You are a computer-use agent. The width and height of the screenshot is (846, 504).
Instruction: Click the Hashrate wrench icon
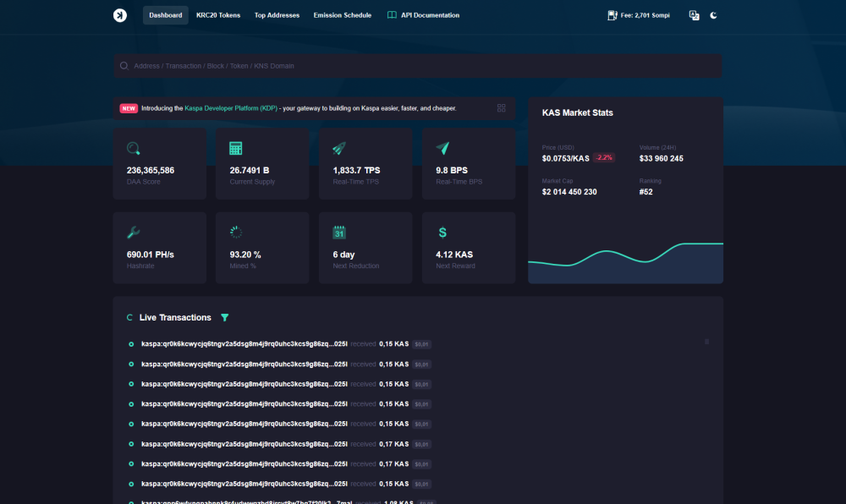[134, 233]
